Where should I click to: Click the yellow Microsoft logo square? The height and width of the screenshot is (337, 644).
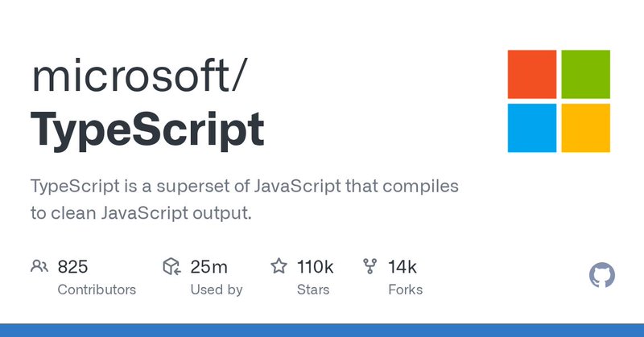coord(586,128)
